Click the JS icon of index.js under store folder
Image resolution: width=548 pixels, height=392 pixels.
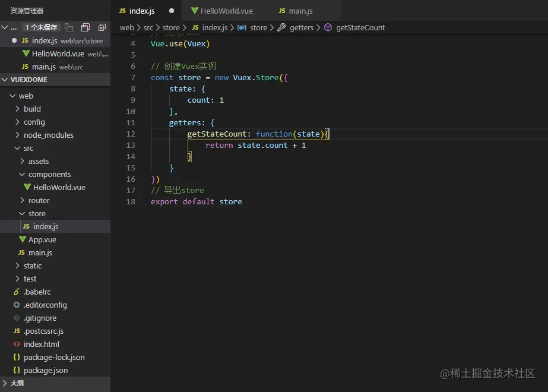(26, 226)
